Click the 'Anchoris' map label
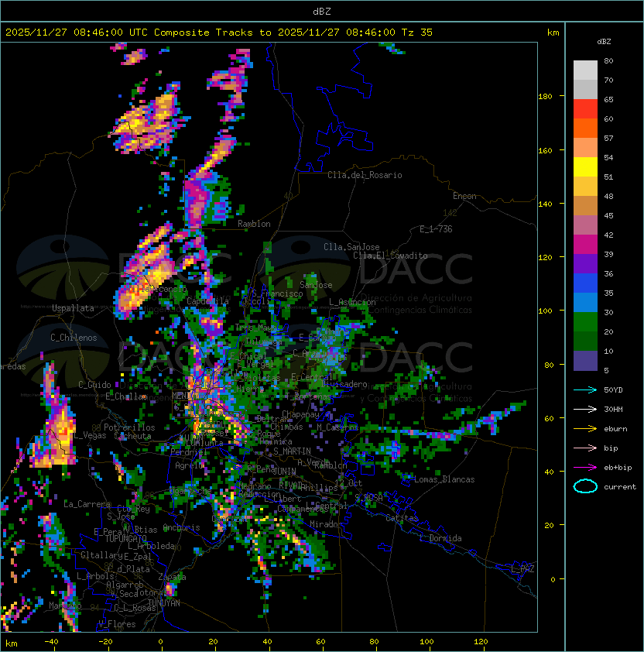 coord(181,527)
